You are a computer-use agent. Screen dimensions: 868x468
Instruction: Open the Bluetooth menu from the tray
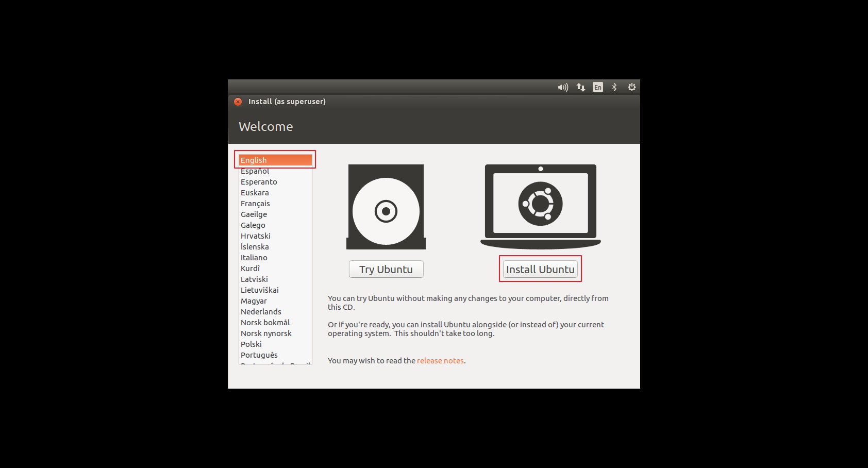tap(614, 87)
